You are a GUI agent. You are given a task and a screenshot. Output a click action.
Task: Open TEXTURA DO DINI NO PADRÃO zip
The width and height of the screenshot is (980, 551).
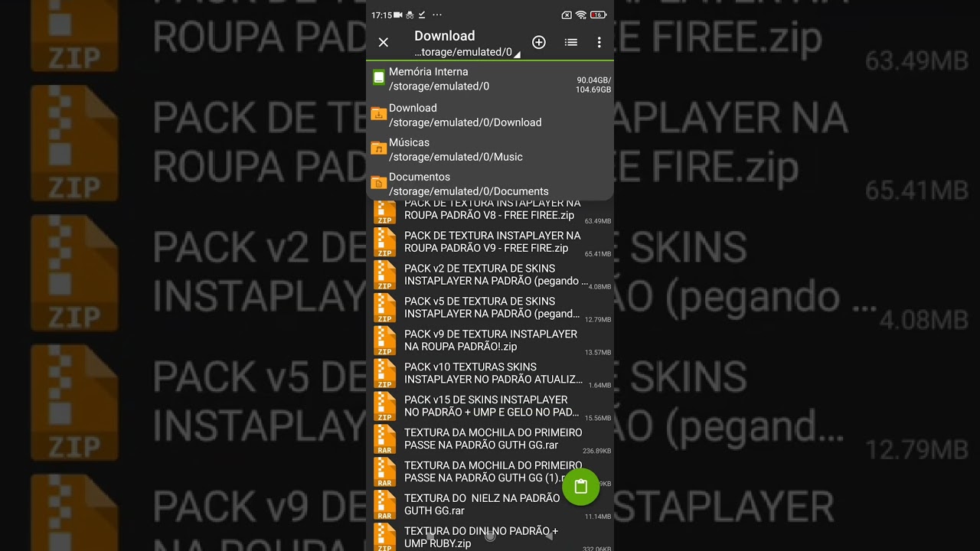(x=490, y=537)
